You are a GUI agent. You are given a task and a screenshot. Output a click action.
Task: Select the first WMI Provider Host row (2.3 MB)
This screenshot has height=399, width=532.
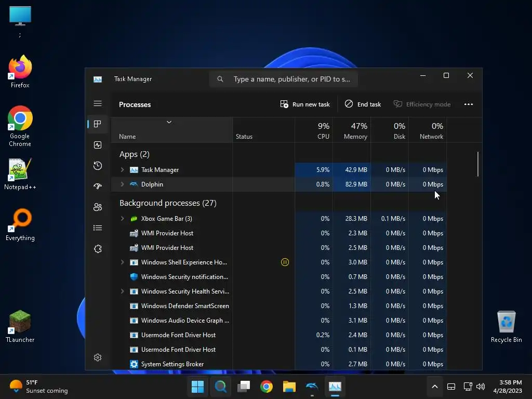pos(278,233)
